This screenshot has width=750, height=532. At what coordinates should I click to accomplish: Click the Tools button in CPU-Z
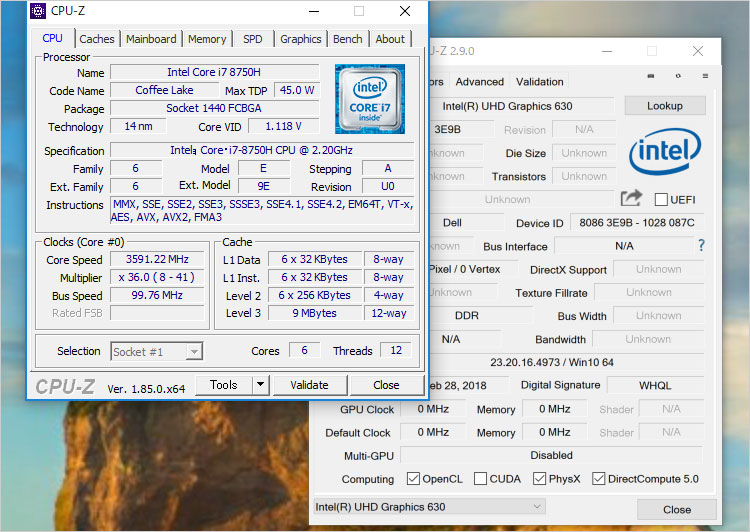tap(224, 385)
